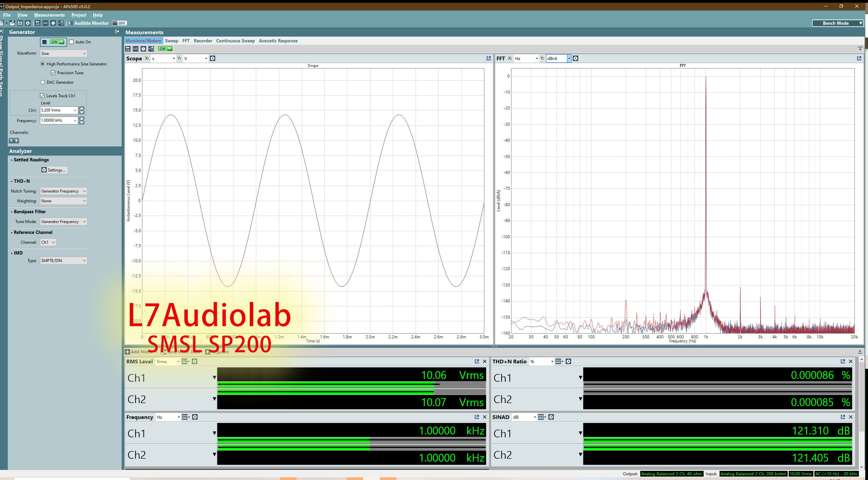The height and width of the screenshot is (480, 868).
Task: Click the input configuration Analog Balanced 200 kohm
Action: coord(753,474)
